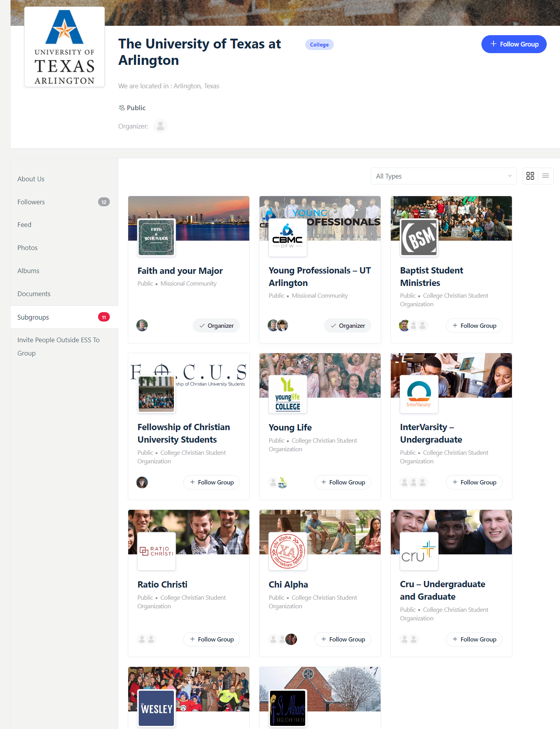Open the Photos sidebar tab
The height and width of the screenshot is (729, 560).
27,248
